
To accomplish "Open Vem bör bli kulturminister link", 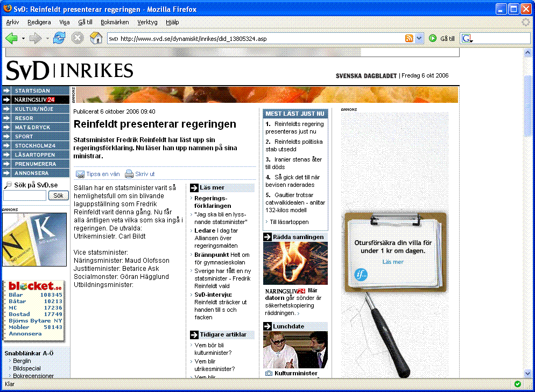I will [x=213, y=349].
